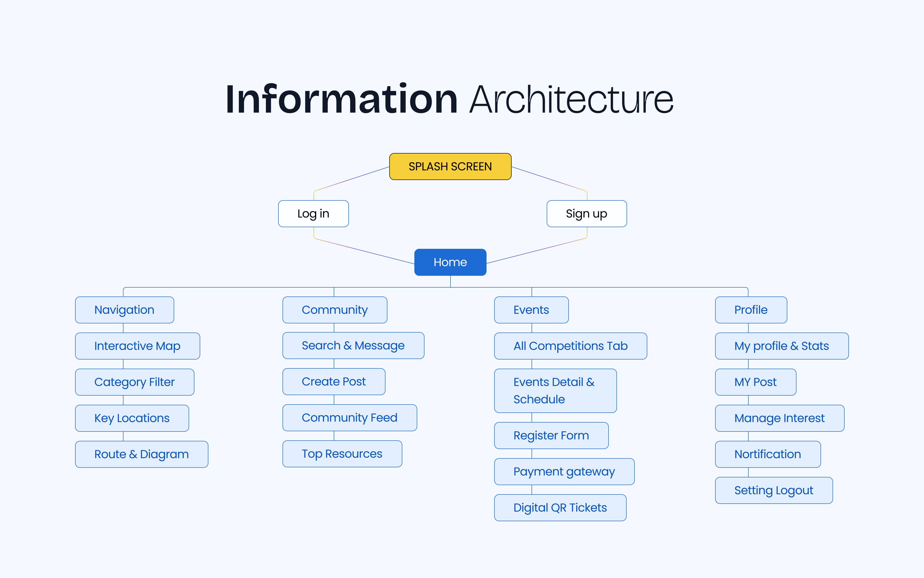Select the Log in box
Image resolution: width=924 pixels, height=578 pixels.
313,214
